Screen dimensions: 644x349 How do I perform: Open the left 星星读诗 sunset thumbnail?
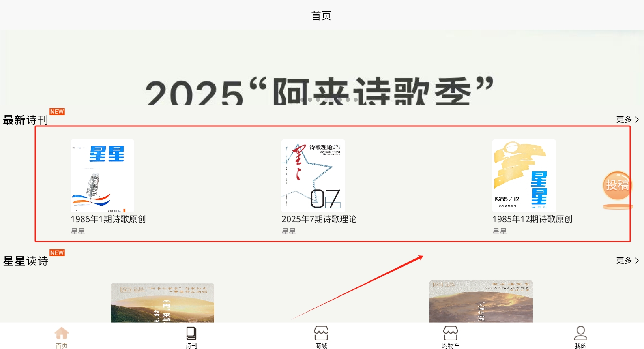coord(162,303)
